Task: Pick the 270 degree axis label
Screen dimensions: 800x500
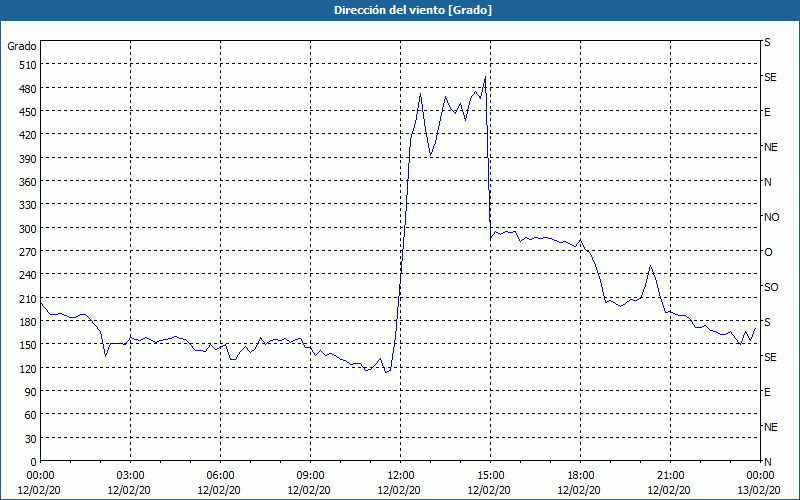Action: [28, 252]
